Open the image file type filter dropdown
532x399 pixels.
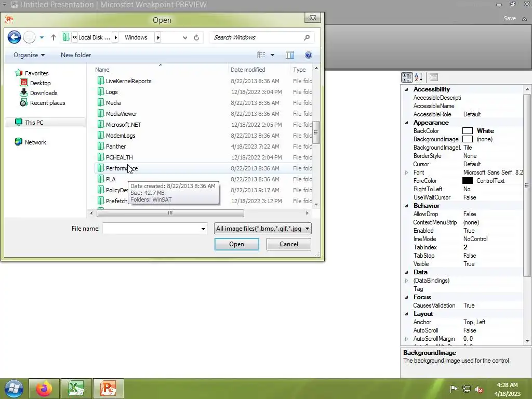262,229
